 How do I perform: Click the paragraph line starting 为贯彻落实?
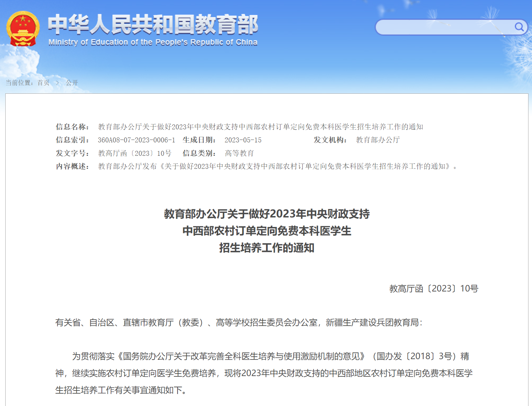271,356
